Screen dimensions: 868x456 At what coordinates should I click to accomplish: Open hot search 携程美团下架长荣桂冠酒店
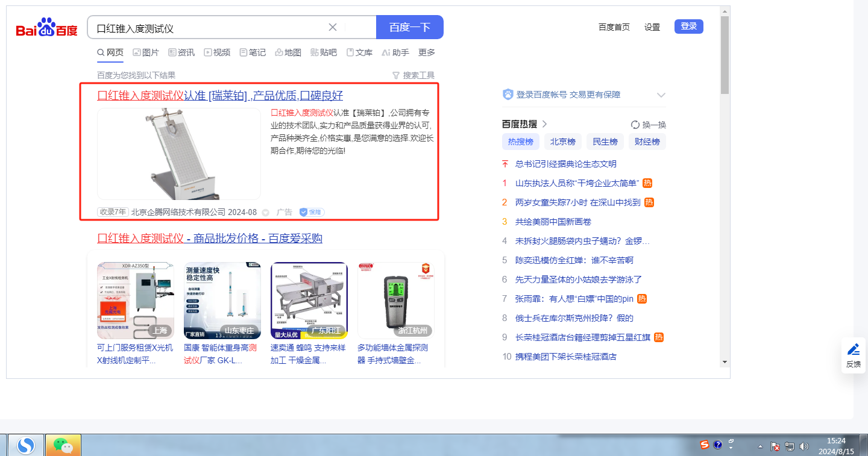[x=566, y=357]
